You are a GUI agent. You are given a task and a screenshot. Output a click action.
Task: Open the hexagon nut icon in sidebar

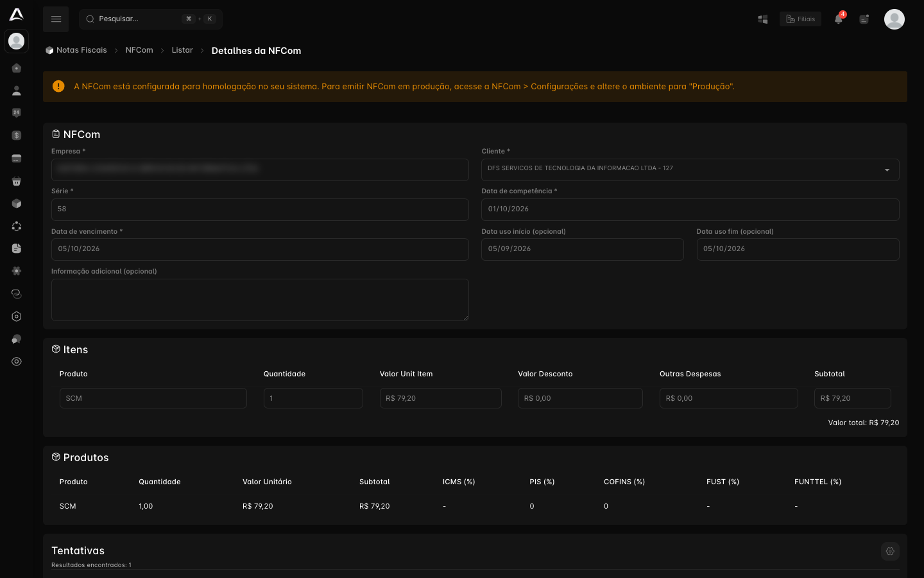(17, 317)
